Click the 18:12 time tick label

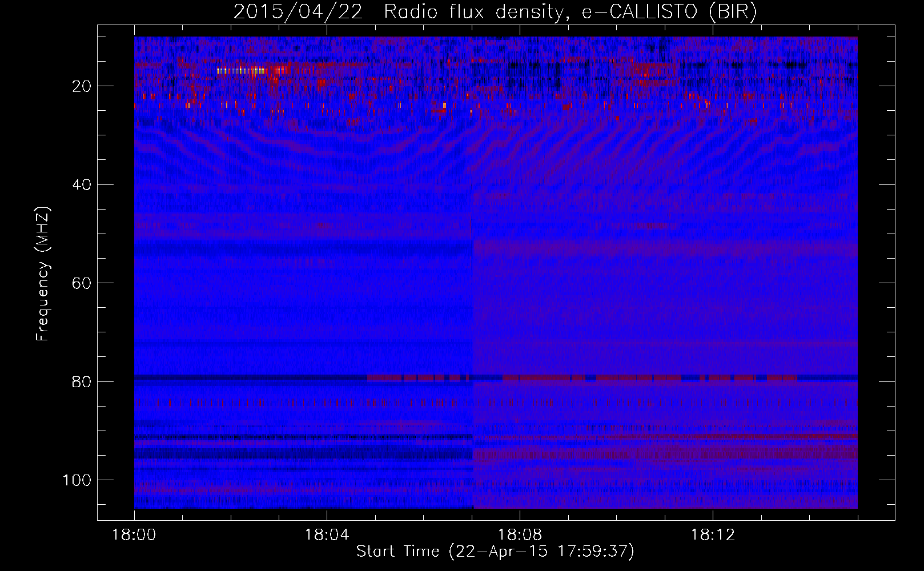(x=713, y=535)
